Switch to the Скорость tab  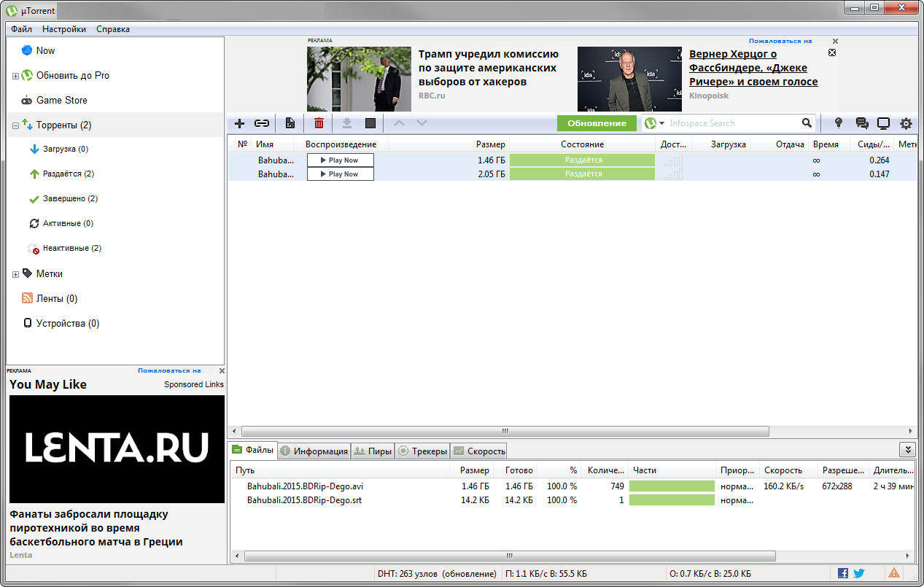point(478,451)
